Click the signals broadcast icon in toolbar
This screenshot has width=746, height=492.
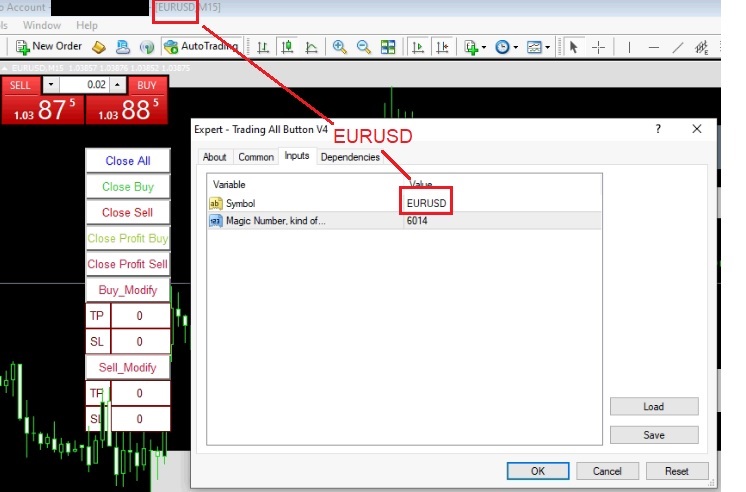tap(147, 47)
